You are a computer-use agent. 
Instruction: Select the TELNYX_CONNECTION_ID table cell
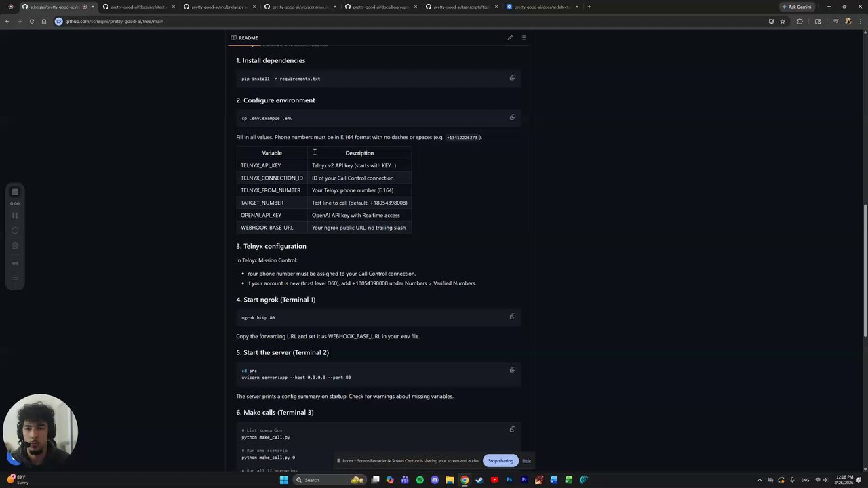[x=272, y=178]
